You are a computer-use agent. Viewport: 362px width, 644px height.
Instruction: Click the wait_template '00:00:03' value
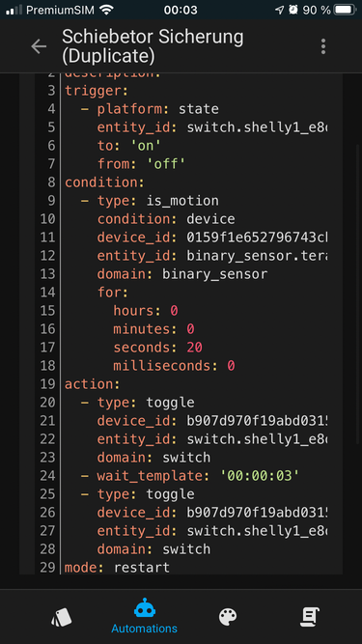point(260,476)
